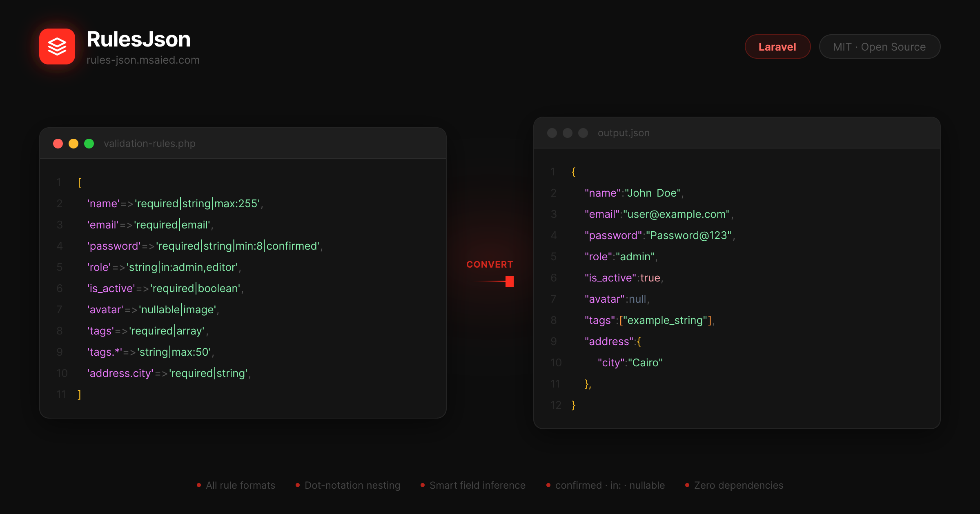Click the yellow minimize dot on validation-rules.php window

[73, 144]
